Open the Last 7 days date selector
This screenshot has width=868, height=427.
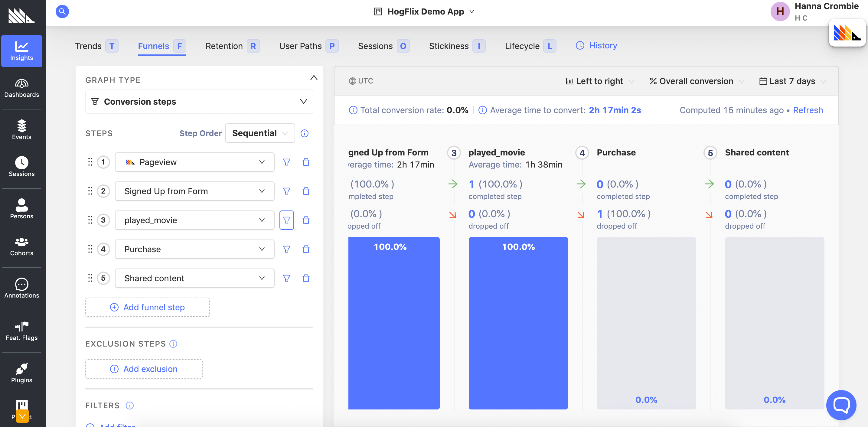(792, 81)
